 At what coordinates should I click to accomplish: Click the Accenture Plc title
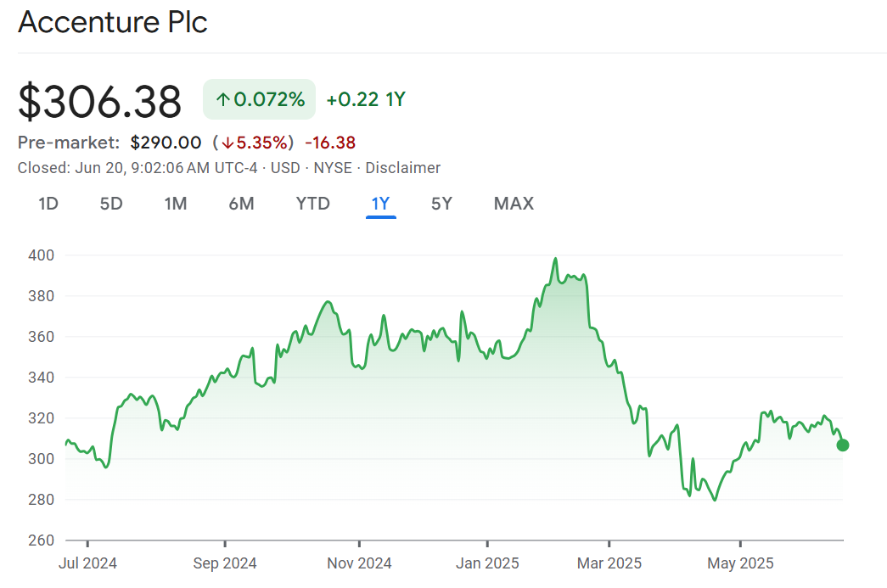coord(113,22)
